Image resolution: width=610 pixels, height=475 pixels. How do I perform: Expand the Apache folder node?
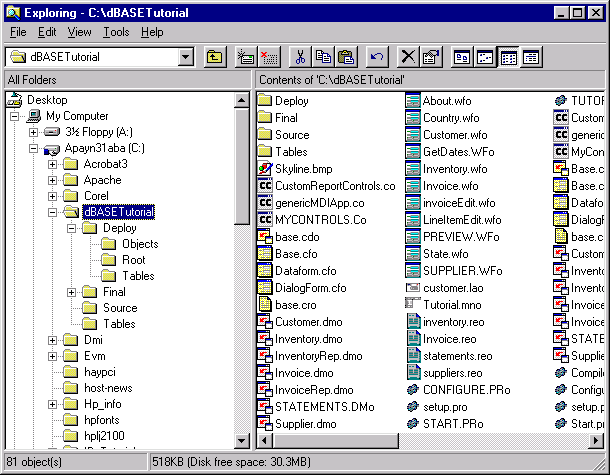coord(53,180)
